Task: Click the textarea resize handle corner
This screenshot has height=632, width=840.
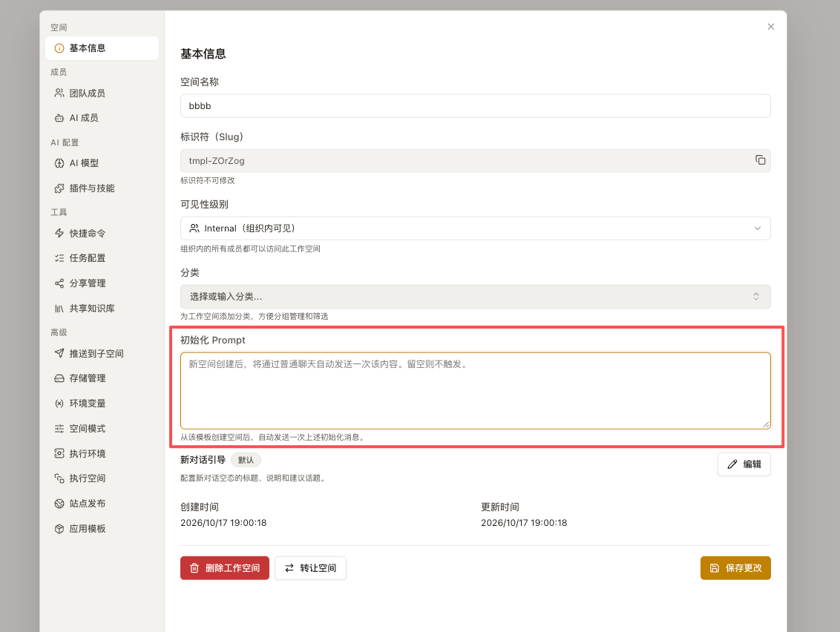Action: tap(767, 425)
